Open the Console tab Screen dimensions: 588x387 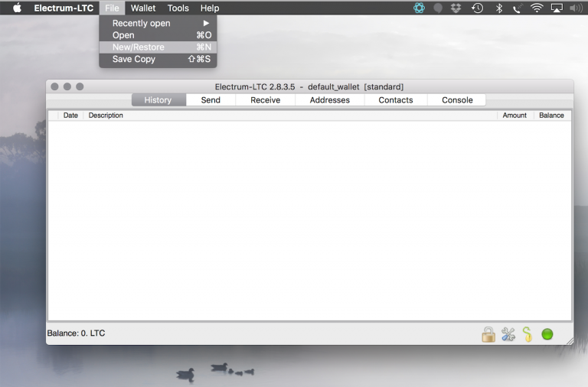pos(457,100)
